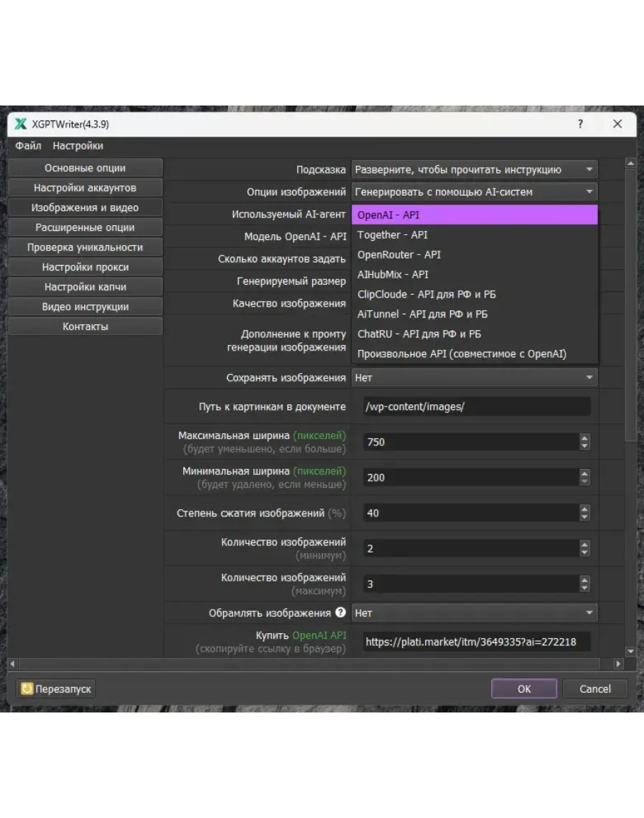
Task: Pick AIHubMix - API option
Action: tap(475, 274)
